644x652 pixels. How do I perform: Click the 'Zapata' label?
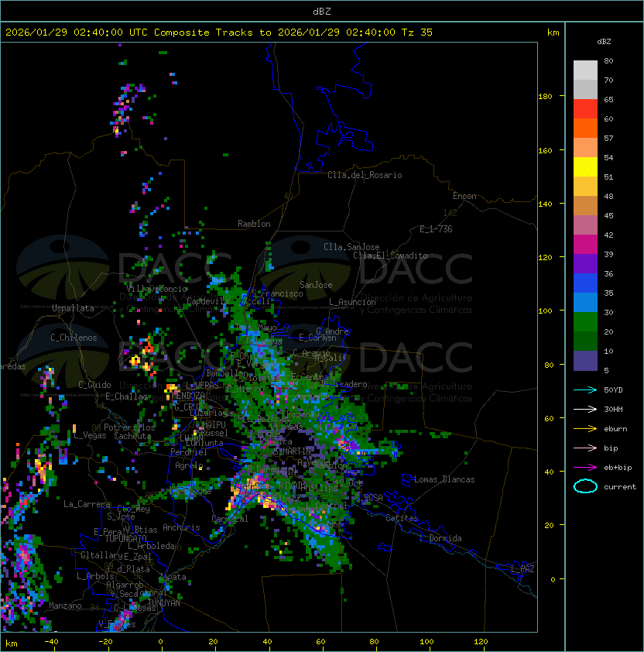(x=173, y=577)
